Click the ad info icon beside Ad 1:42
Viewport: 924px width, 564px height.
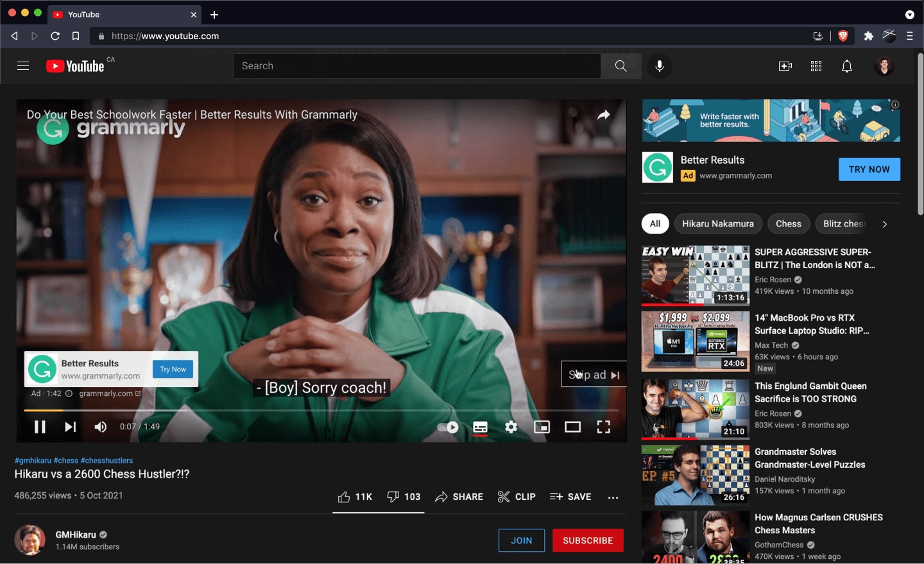69,393
